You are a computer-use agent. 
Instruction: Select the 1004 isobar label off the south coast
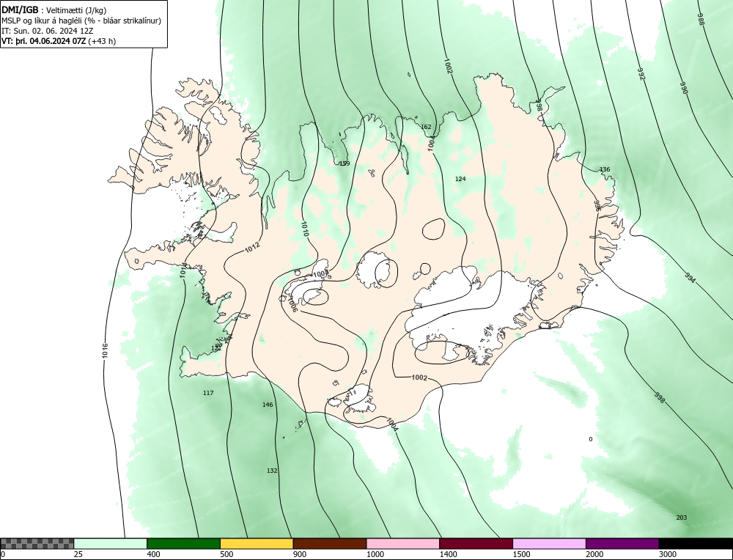[391, 424]
